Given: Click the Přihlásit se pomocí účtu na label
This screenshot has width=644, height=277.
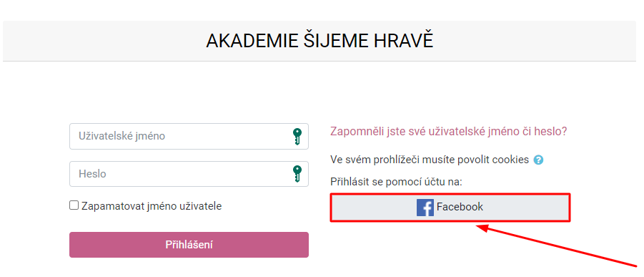Looking at the screenshot, I should pyautogui.click(x=397, y=182).
